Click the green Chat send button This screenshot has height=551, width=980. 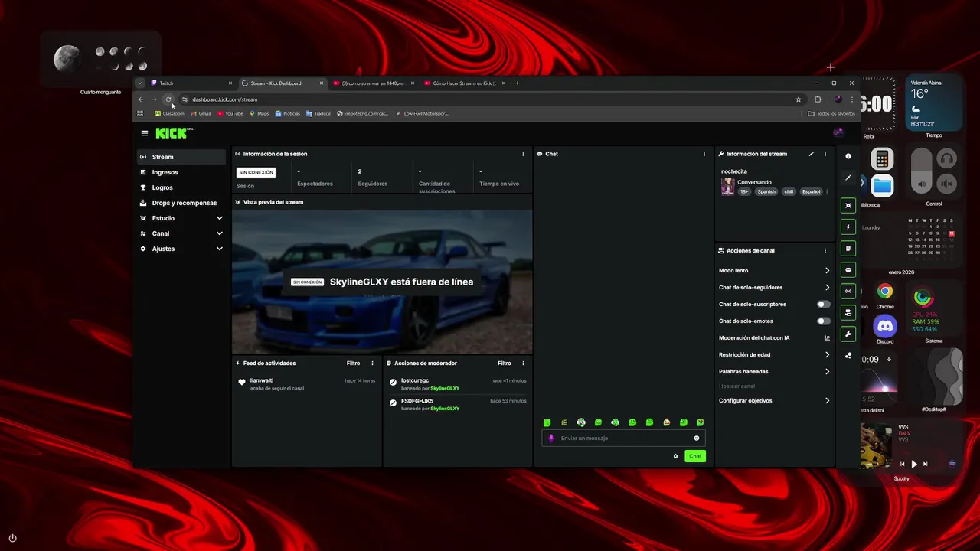tap(695, 456)
